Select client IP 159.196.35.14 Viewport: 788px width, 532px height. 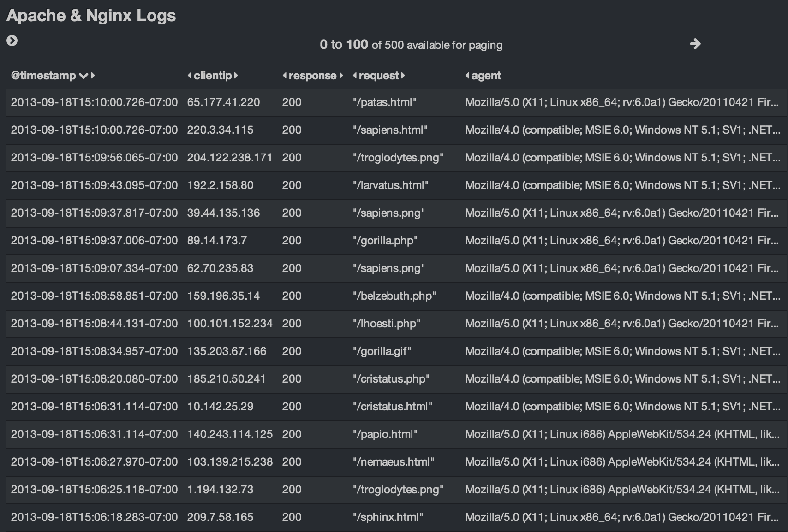coord(223,296)
